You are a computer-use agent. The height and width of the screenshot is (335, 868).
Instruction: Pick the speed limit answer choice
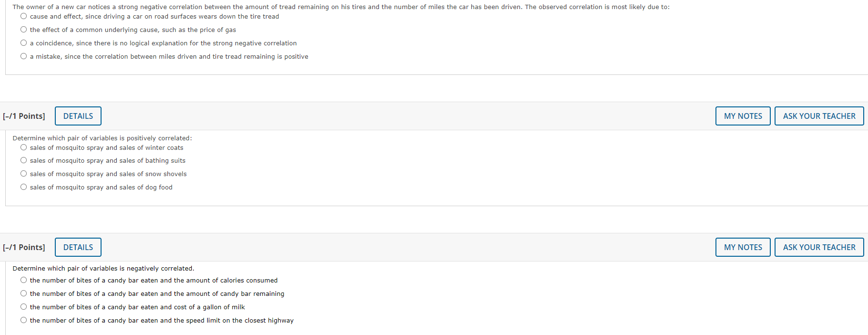coord(23,320)
